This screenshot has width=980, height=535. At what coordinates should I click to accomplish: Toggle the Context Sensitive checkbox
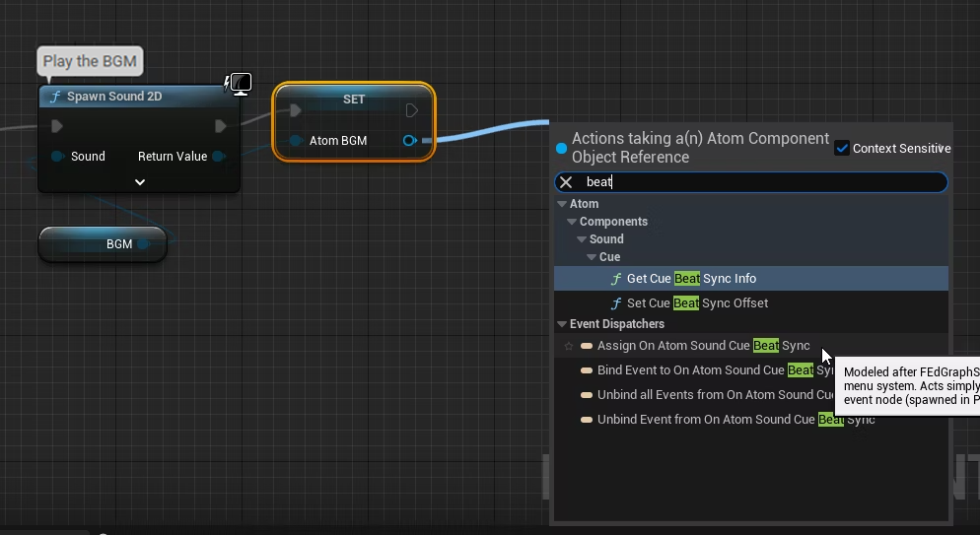[841, 148]
